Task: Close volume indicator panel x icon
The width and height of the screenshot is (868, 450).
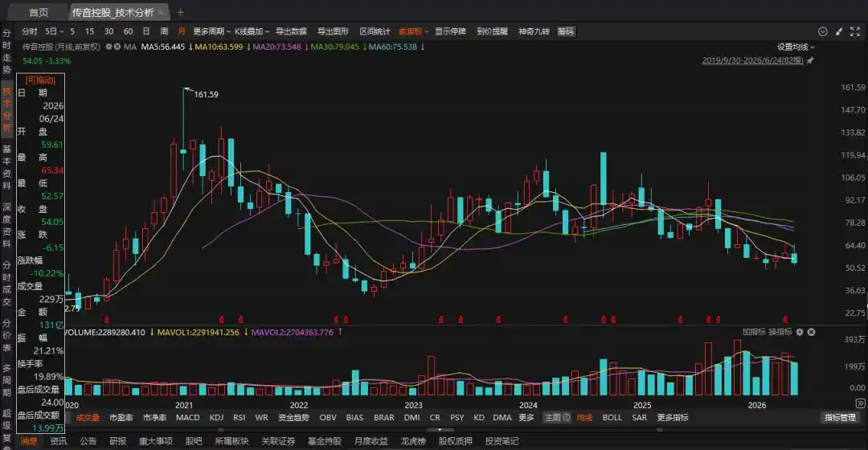Action: pos(811,332)
